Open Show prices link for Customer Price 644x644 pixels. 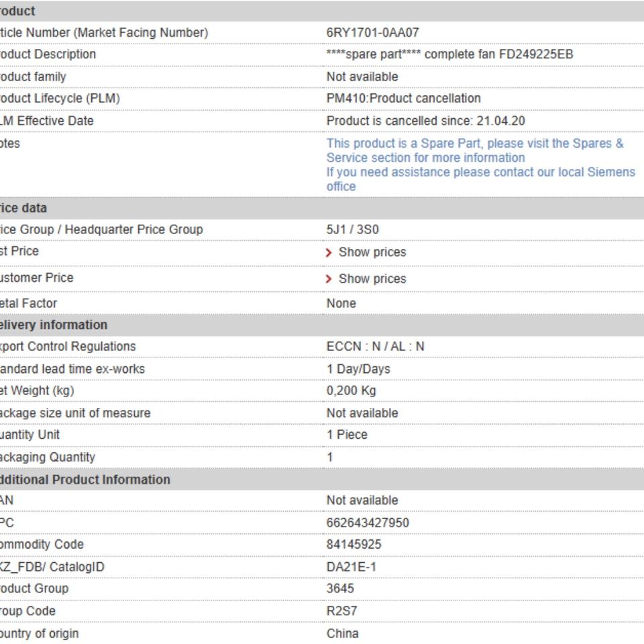click(372, 279)
